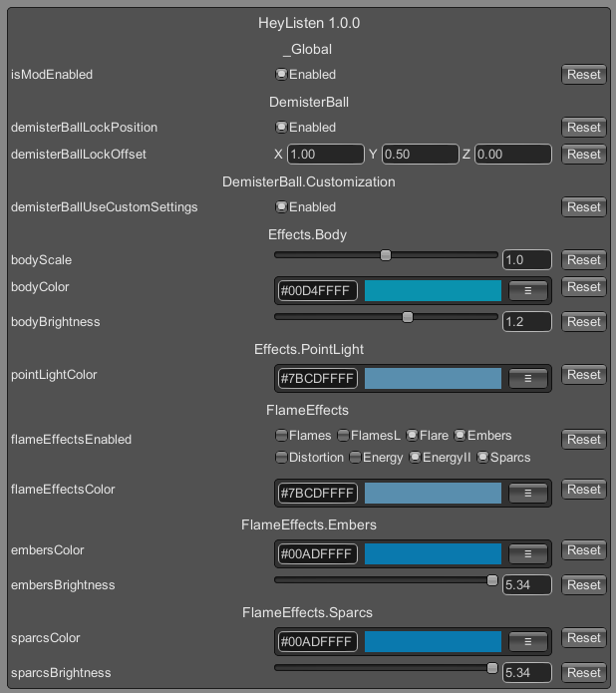Reset the bodyScale value
Screen dimensions: 616x693
(x=584, y=260)
